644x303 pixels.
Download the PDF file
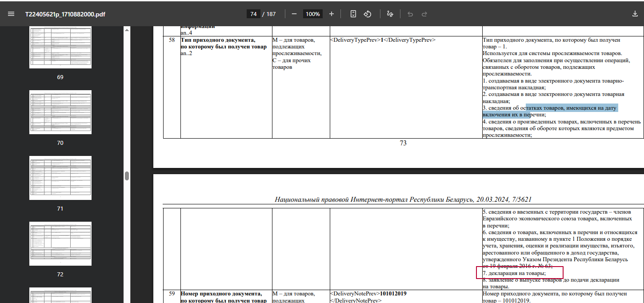tap(635, 14)
